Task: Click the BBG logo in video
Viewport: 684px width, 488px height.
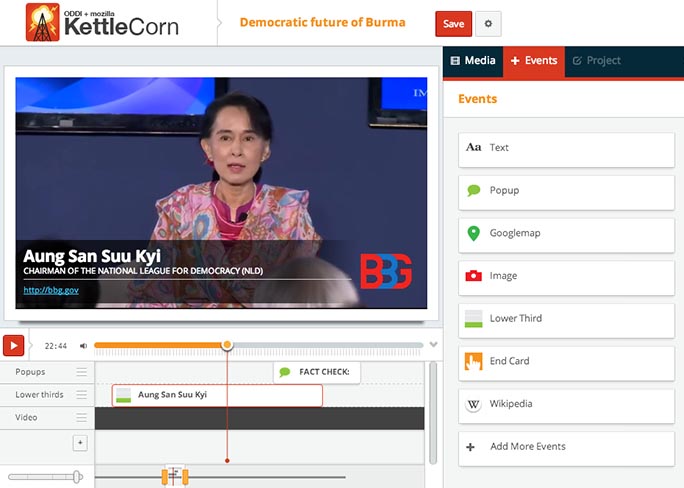Action: point(386,271)
